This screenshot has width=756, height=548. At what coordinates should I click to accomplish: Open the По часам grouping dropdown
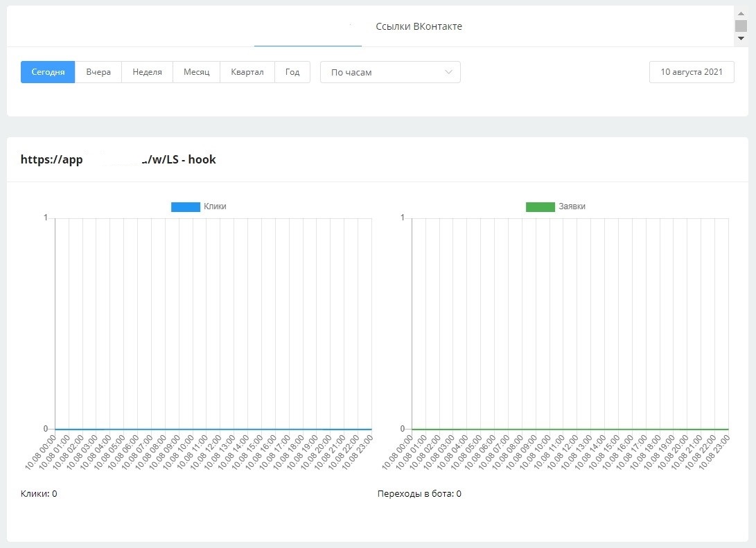coord(389,72)
